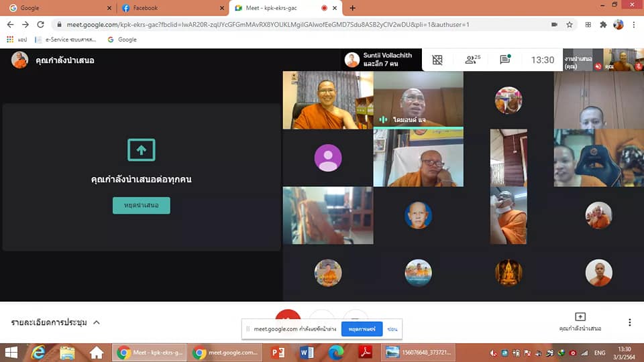Image resolution: width=644 pixels, height=362 pixels.
Task: Close the Facebook tab
Action: pyautogui.click(x=222, y=8)
